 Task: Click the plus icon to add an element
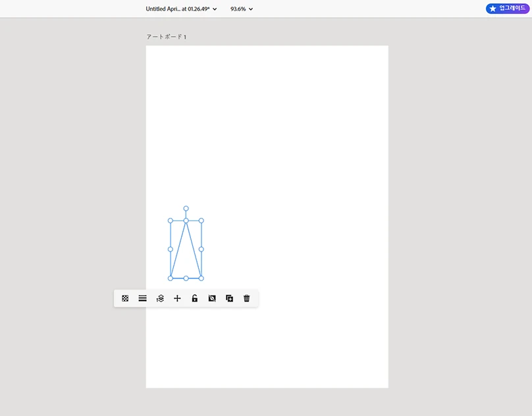pyautogui.click(x=177, y=298)
